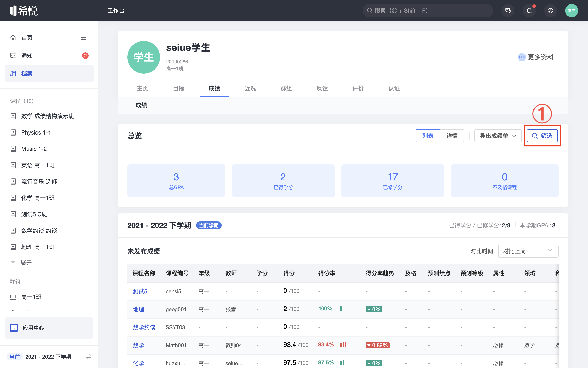The height and width of the screenshot is (368, 588).
Task: Open the messages chat icon in top bar
Action: pos(508,11)
